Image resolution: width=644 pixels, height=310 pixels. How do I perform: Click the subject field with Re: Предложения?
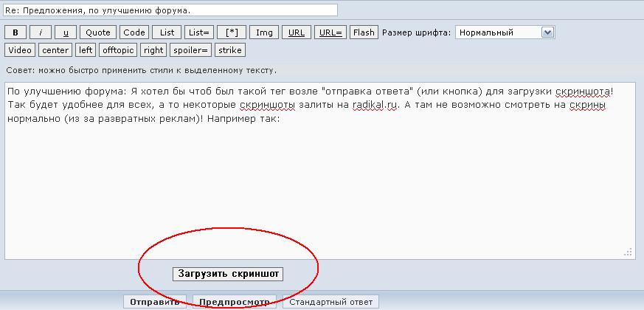tap(170, 10)
